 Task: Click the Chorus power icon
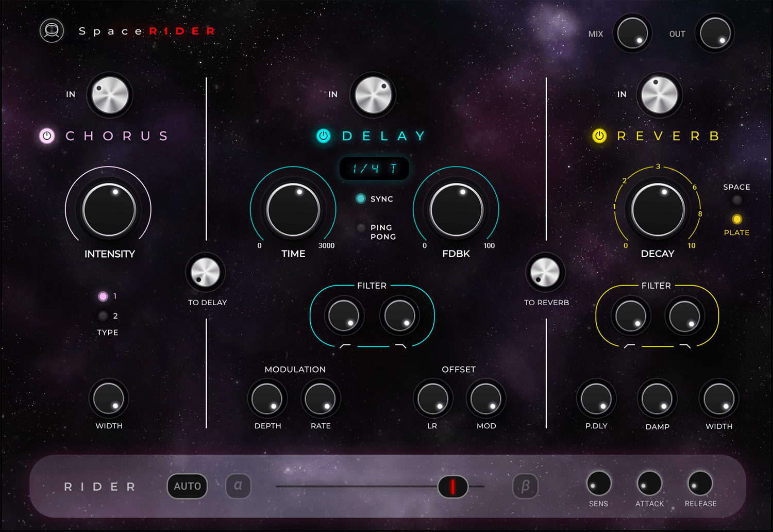coord(47,136)
